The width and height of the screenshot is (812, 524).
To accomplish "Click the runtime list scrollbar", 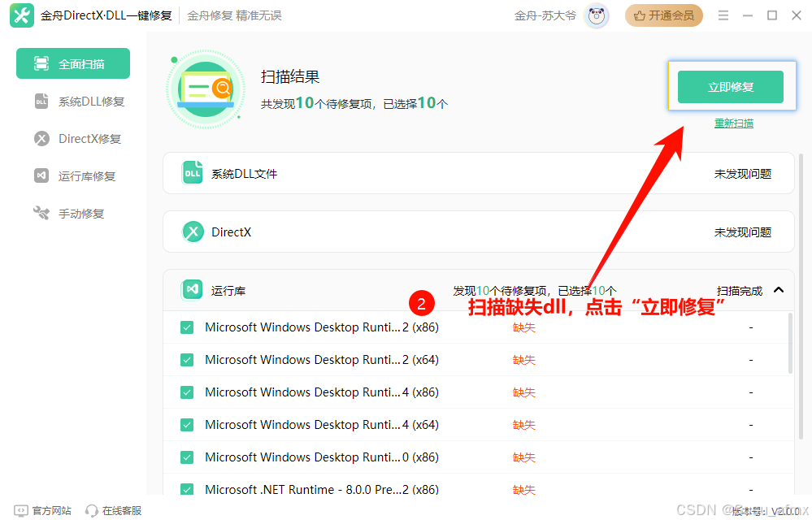I will pyautogui.click(x=790, y=343).
